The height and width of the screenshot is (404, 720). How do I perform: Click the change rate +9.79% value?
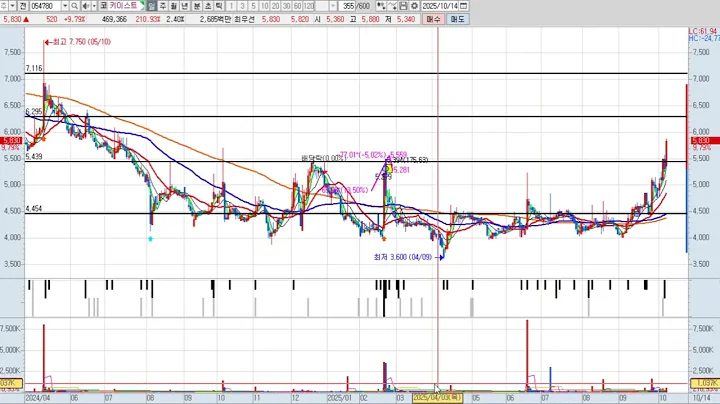coord(72,19)
